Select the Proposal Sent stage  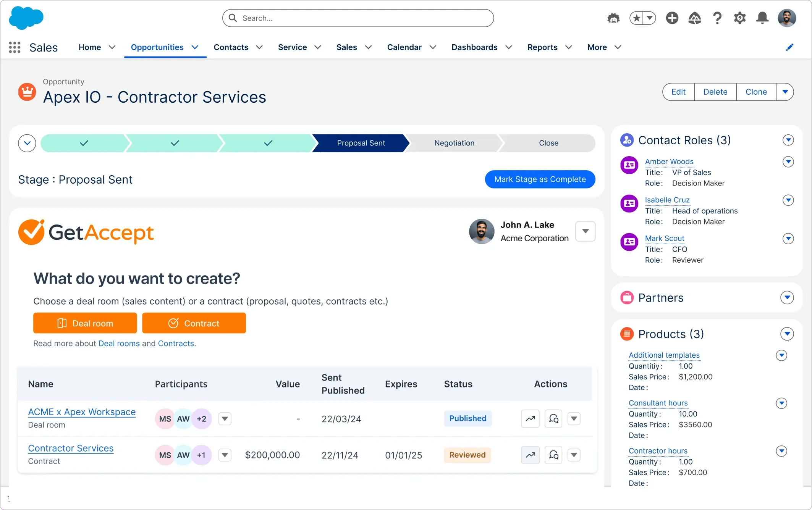click(x=361, y=143)
